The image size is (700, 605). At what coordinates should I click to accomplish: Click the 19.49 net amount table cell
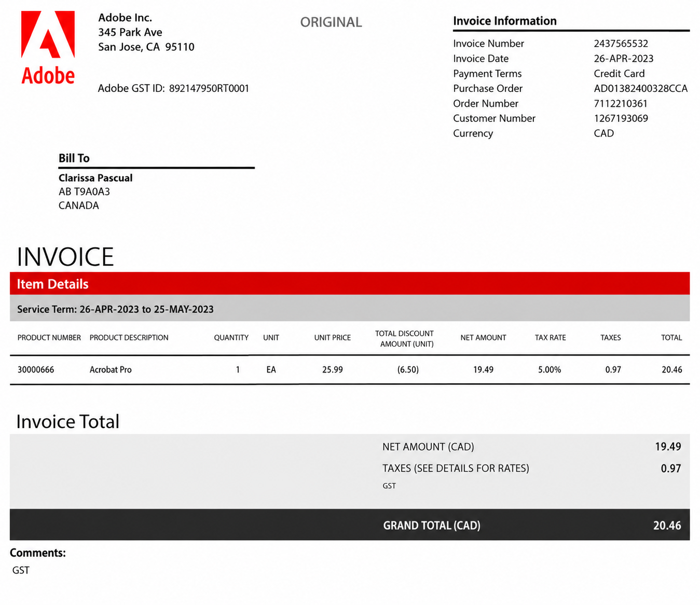click(x=483, y=370)
